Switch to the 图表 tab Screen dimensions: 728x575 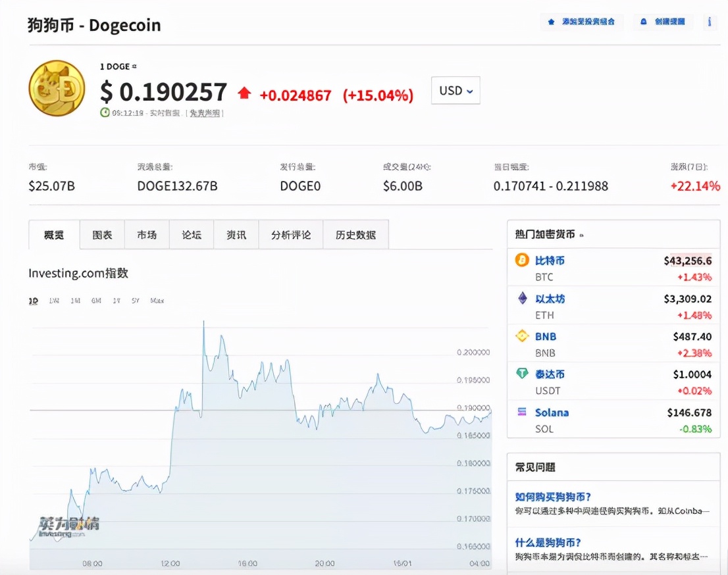(102, 235)
